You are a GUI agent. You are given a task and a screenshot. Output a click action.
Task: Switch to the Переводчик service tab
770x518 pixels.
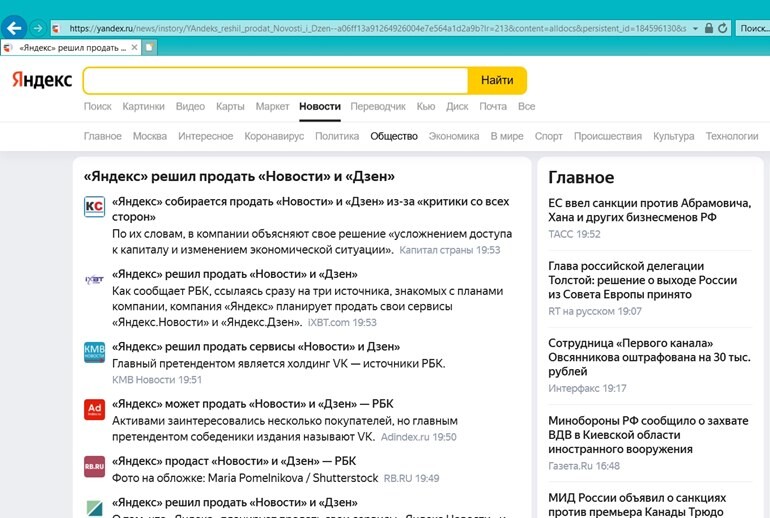378,106
